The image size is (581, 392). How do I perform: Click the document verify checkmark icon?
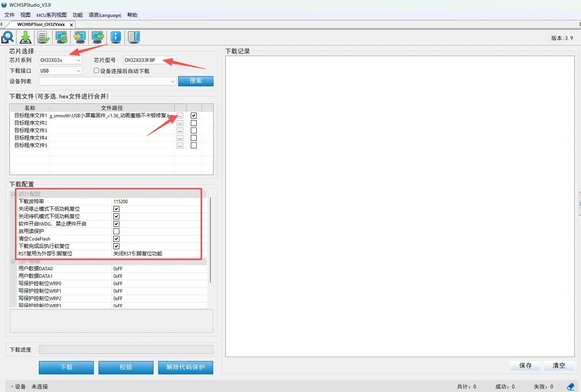43,37
